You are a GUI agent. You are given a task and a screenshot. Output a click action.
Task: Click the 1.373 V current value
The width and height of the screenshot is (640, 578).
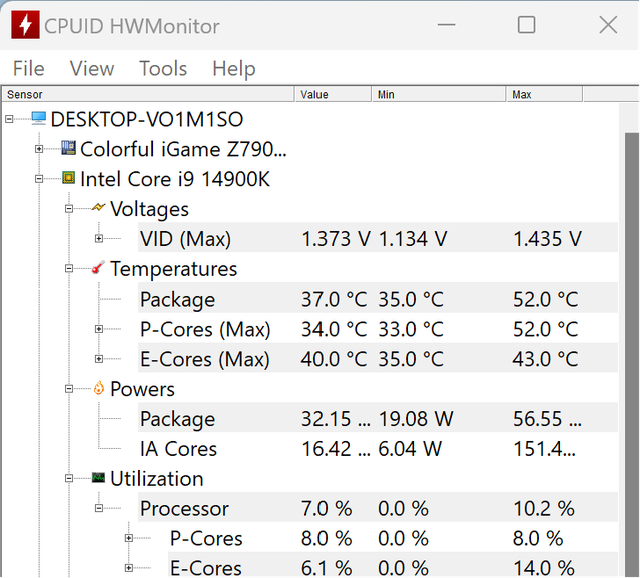[x=336, y=239]
